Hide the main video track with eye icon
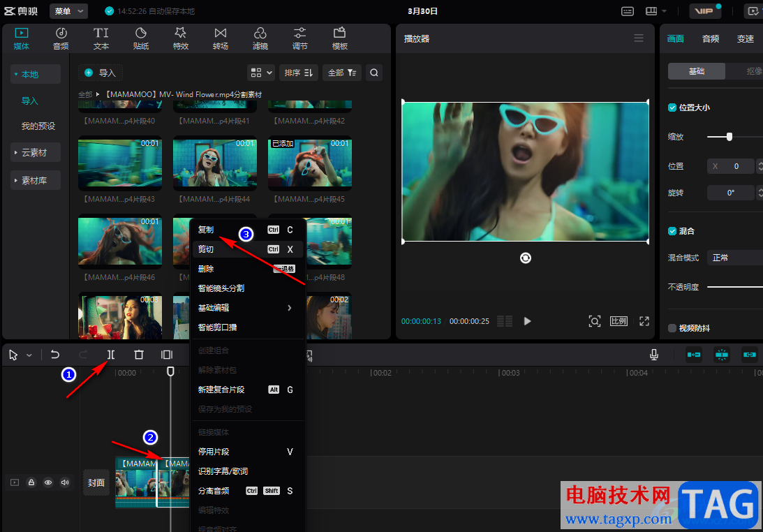 [48, 482]
